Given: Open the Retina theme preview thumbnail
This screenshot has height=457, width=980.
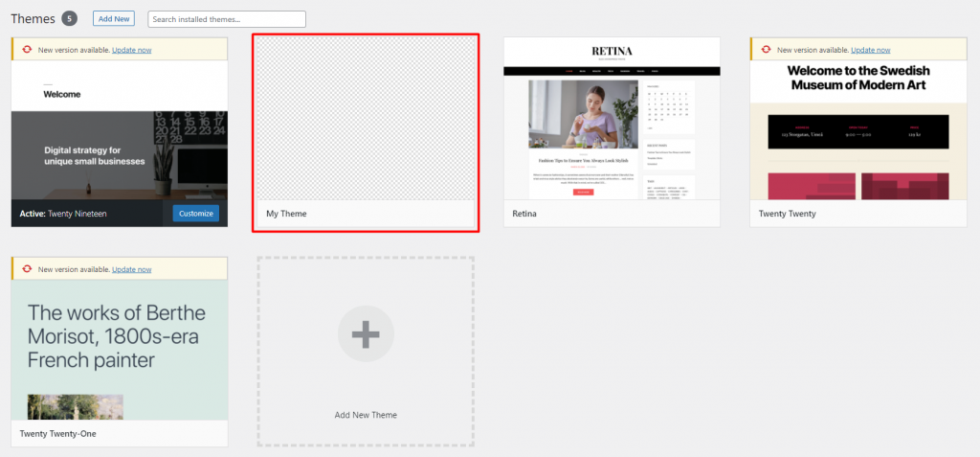Looking at the screenshot, I should (612, 118).
